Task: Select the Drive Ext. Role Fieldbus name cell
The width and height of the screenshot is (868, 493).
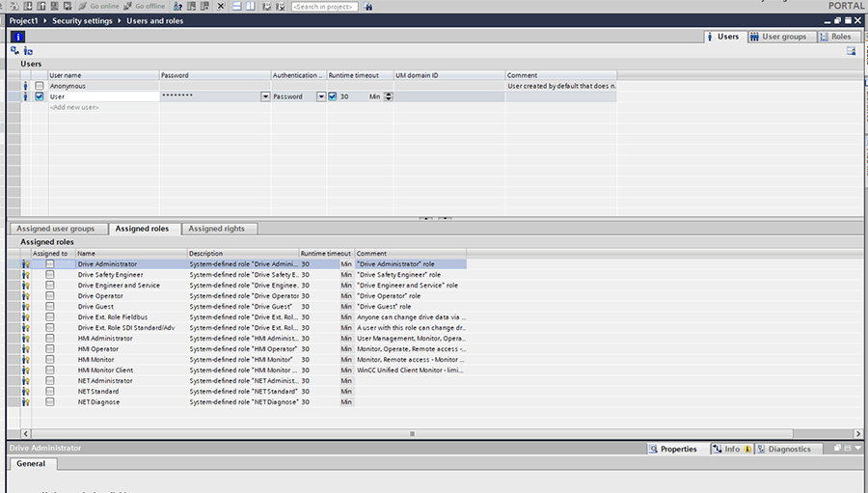Action: [131, 317]
